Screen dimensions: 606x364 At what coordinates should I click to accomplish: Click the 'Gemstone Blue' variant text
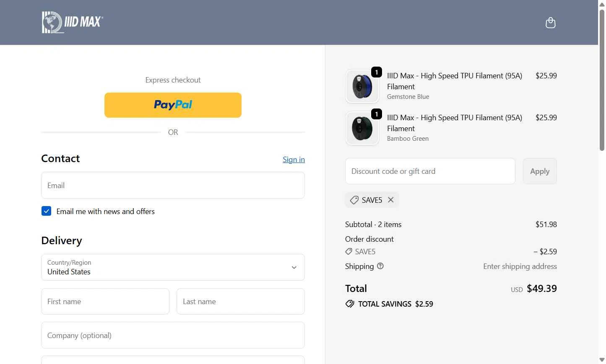pyautogui.click(x=408, y=97)
